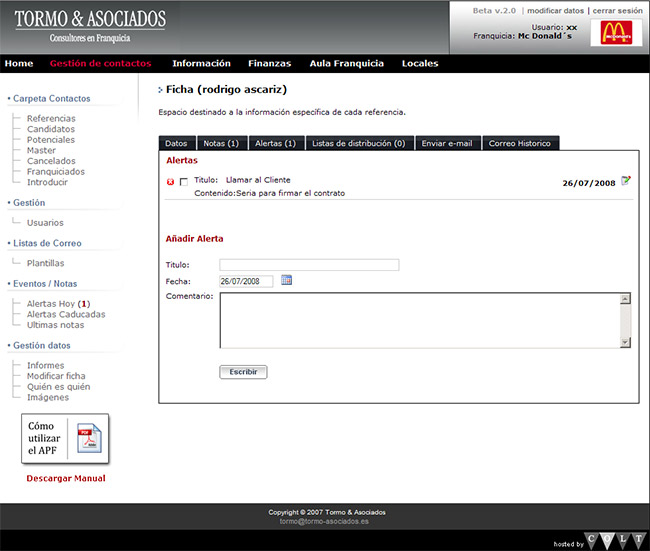Click the red delete alert icon
This screenshot has width=650, height=551.
click(x=170, y=182)
